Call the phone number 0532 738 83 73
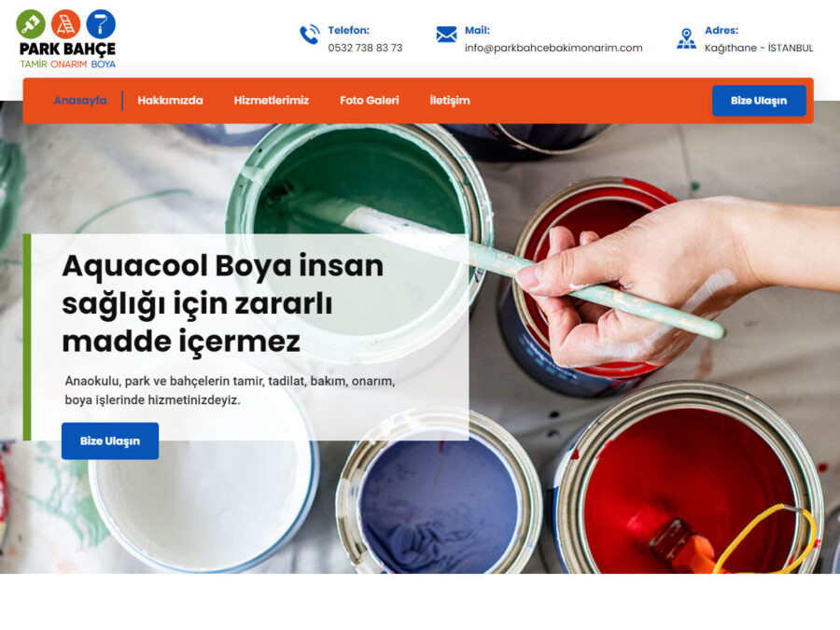This screenshot has width=840, height=630. tap(365, 48)
